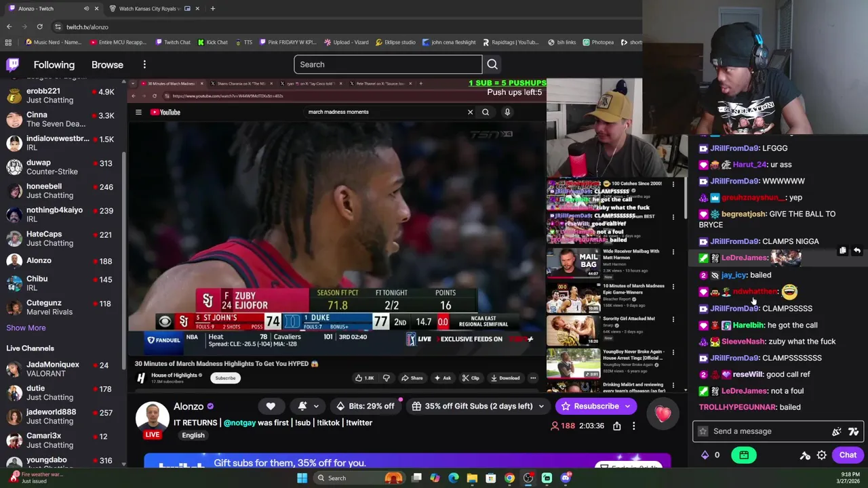Open the Bits balance diamond icon
The image size is (868, 488).
click(x=705, y=455)
